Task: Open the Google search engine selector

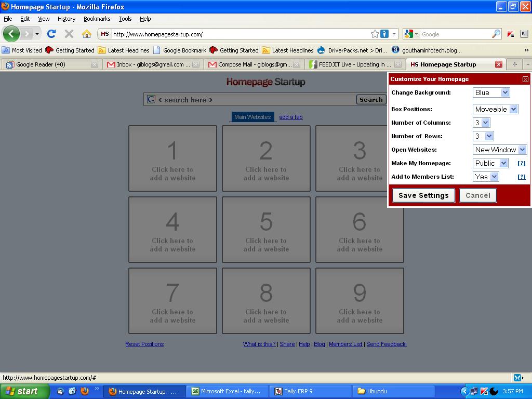Action: point(411,34)
